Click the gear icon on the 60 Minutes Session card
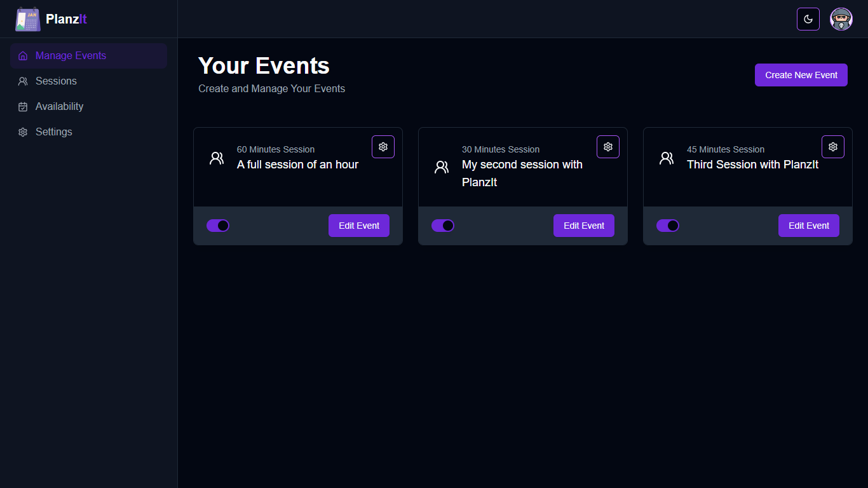 tap(383, 147)
